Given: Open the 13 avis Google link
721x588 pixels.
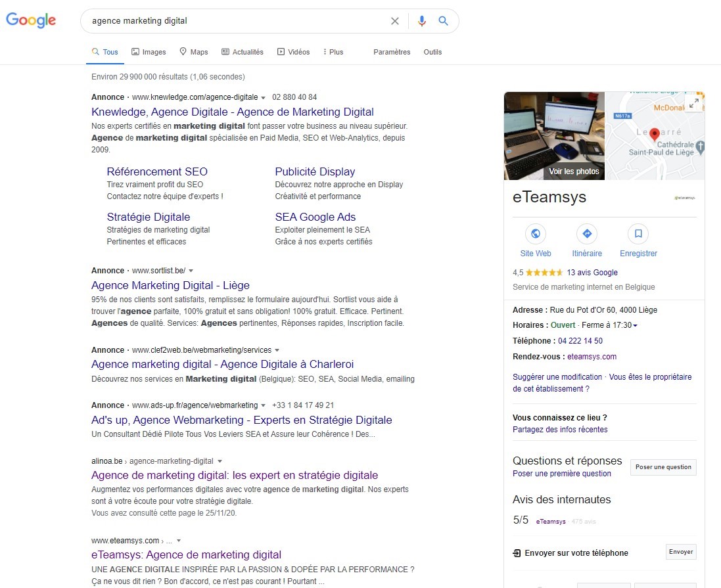Looking at the screenshot, I should 592,273.
